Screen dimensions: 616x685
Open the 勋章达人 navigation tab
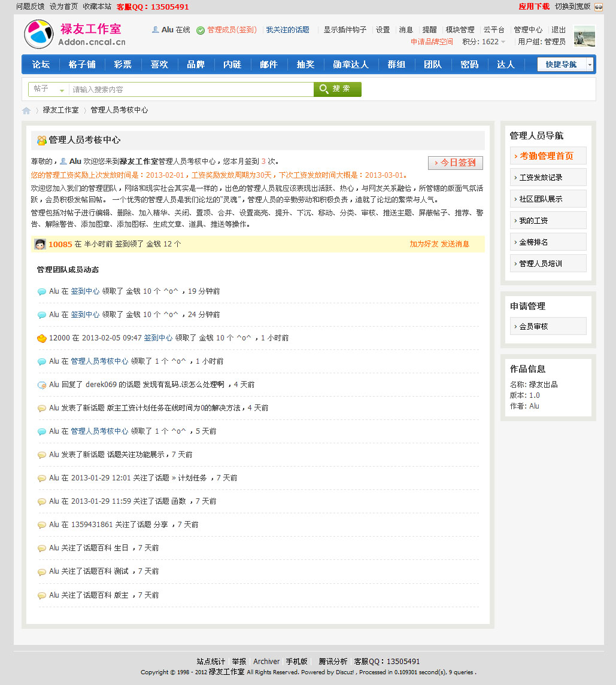351,64
